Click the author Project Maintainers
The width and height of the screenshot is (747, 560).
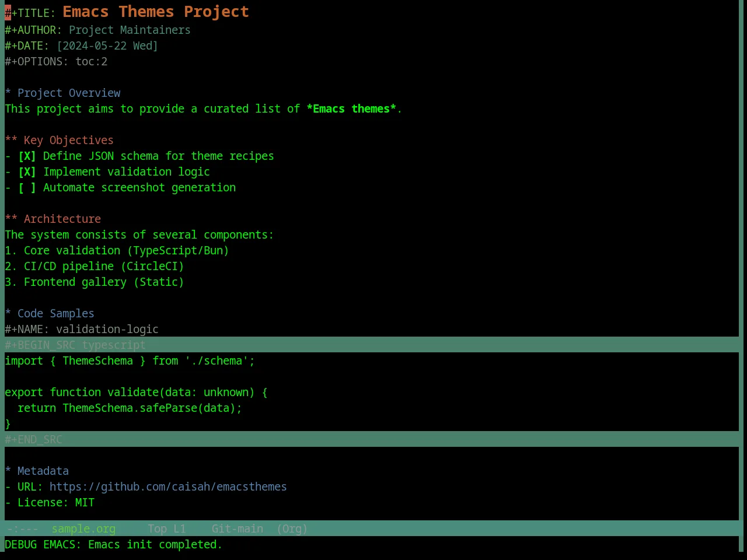click(130, 30)
